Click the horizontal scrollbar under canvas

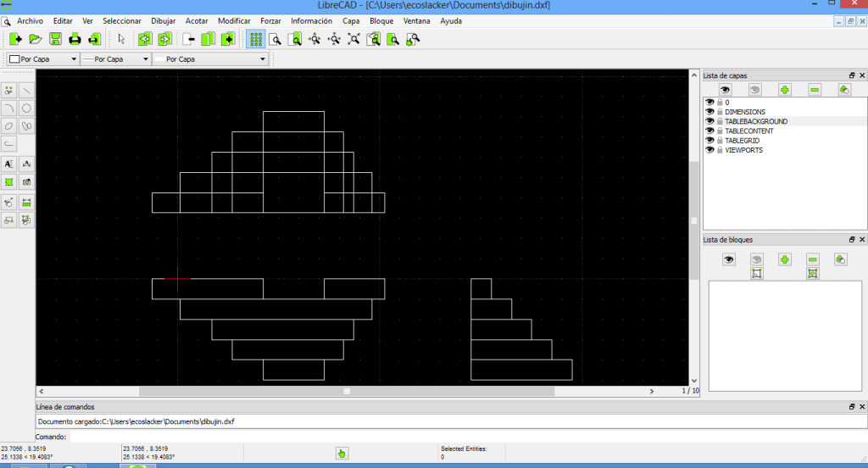[x=346, y=392]
